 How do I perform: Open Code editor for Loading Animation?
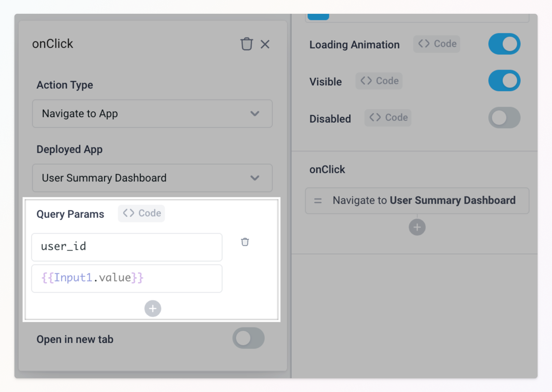tap(436, 44)
